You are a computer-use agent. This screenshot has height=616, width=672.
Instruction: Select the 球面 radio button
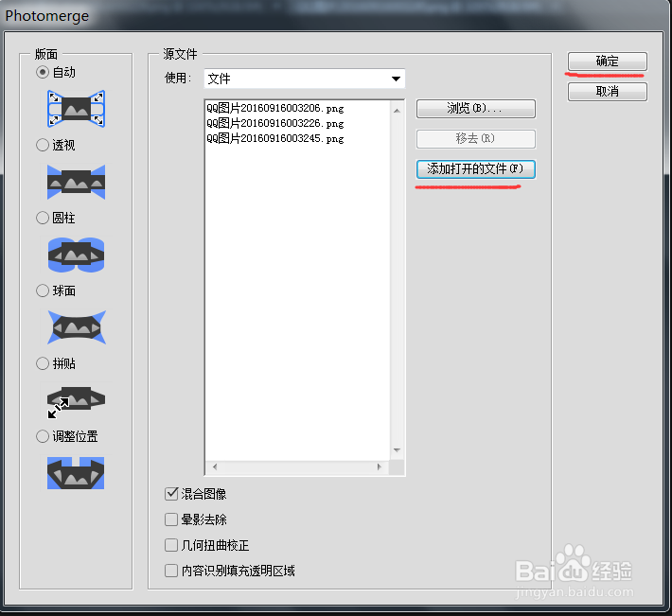[x=43, y=290]
